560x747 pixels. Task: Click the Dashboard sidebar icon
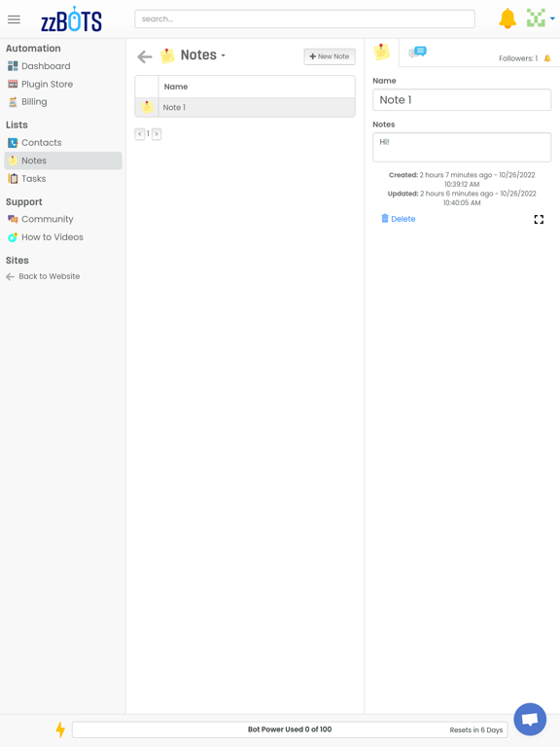[x=13, y=66]
